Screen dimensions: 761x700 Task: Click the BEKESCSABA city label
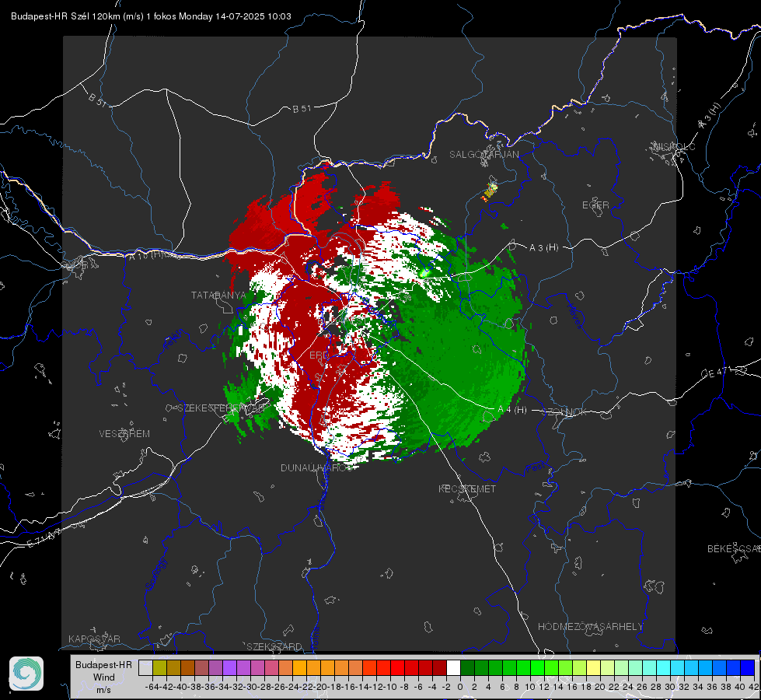coord(734,549)
